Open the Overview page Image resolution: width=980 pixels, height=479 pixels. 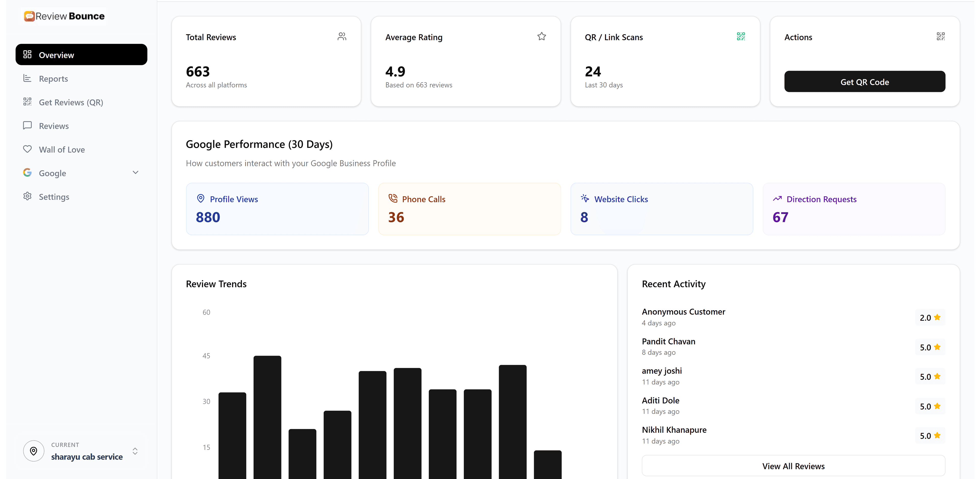point(81,54)
